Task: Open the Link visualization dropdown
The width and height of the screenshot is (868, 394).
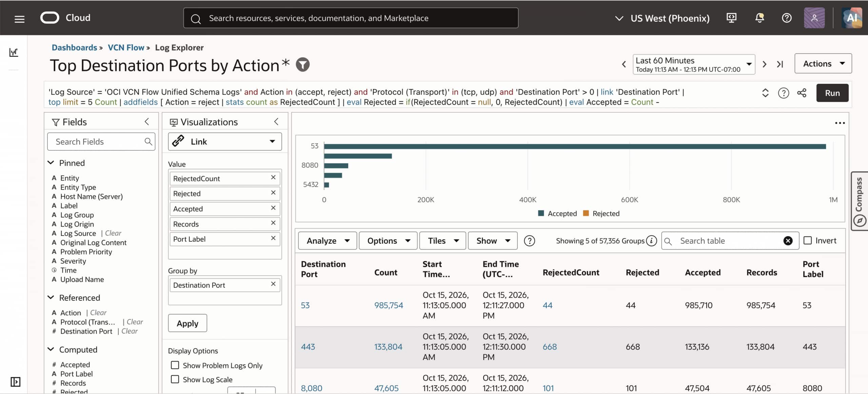Action: pos(225,142)
